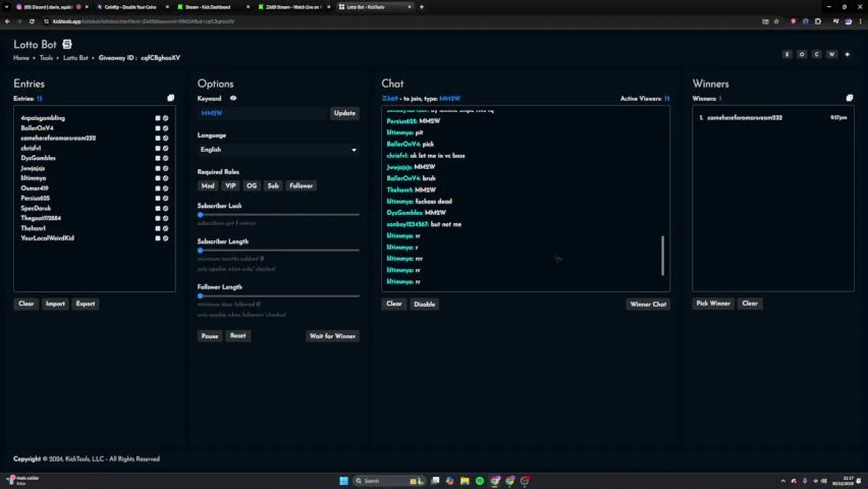Click the Subscriber Length slider handle
868x489 pixels.
pos(200,250)
